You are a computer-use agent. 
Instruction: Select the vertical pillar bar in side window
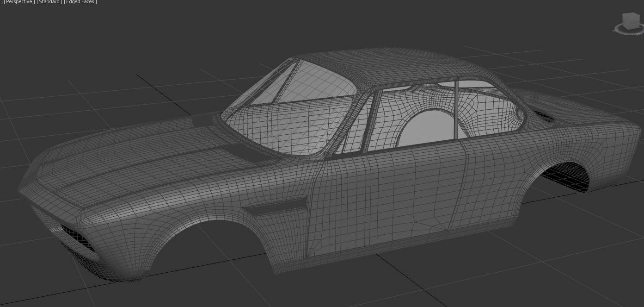455,110
